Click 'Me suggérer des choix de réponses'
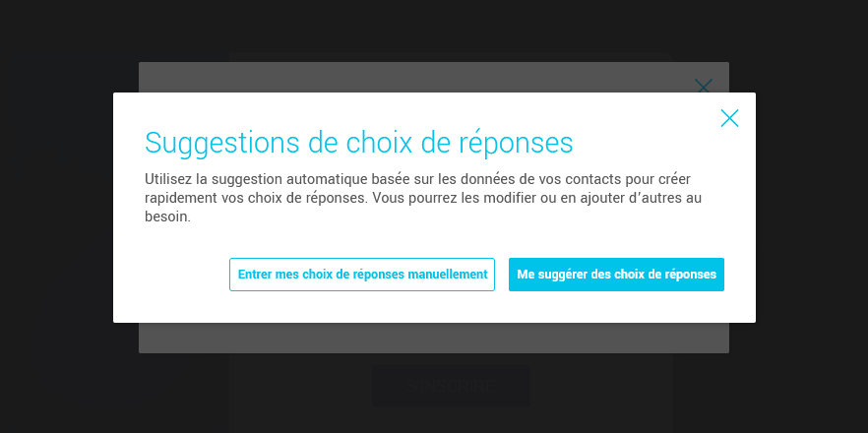Image resolution: width=868 pixels, height=433 pixels. tap(616, 275)
